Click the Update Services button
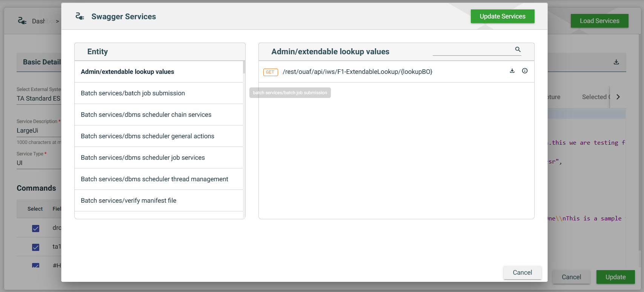The image size is (644, 292). coord(502,16)
